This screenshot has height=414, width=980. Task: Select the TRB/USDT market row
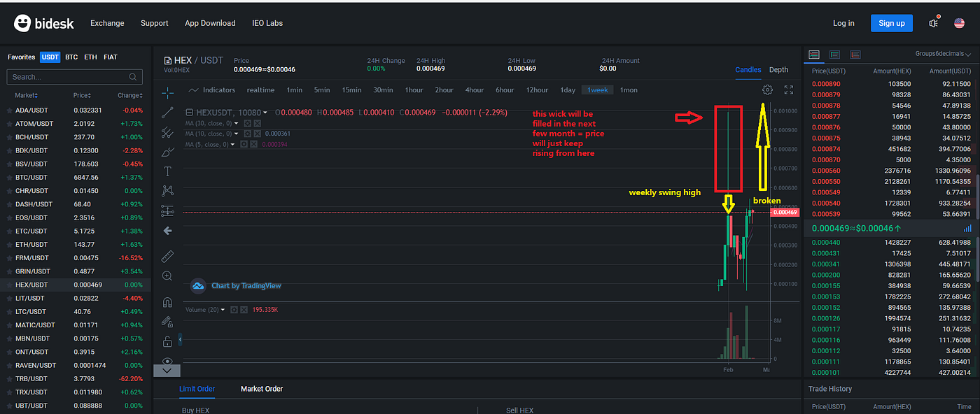pyautogui.click(x=75, y=379)
